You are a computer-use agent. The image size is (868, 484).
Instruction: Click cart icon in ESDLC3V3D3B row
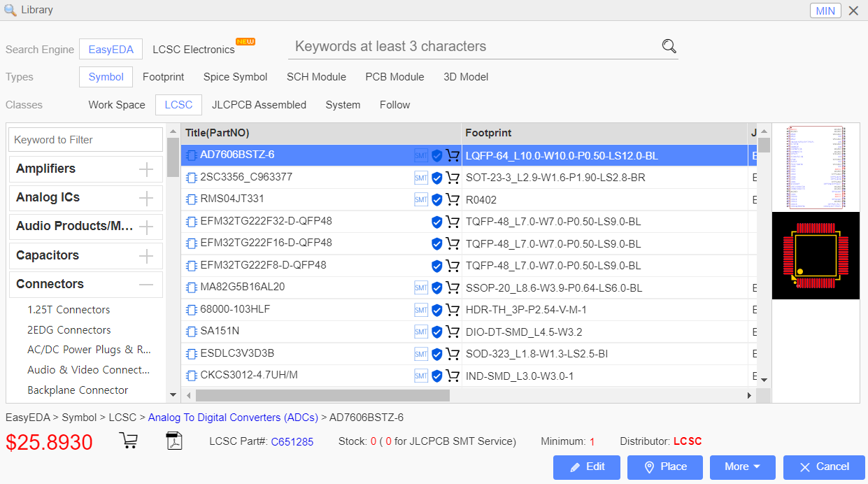coord(453,354)
